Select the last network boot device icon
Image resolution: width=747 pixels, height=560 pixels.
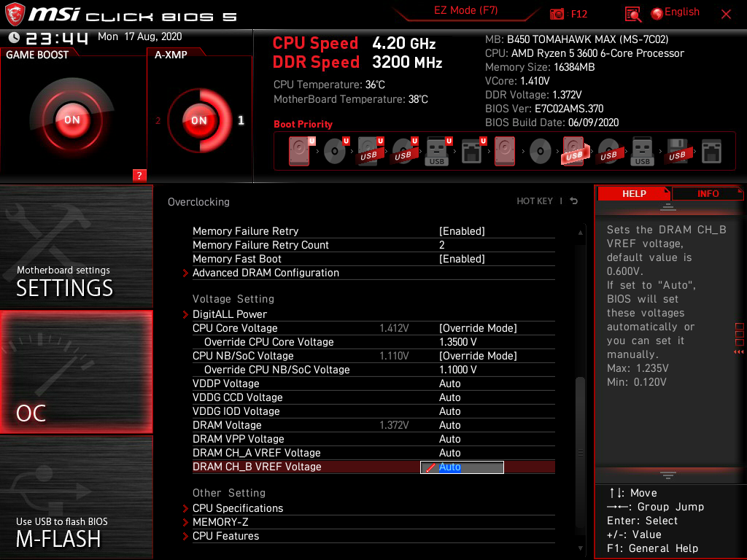click(711, 152)
